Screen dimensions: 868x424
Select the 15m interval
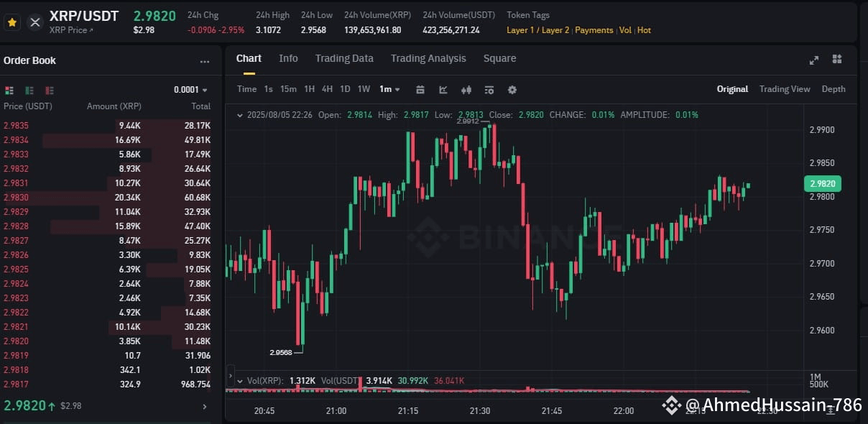(288, 89)
